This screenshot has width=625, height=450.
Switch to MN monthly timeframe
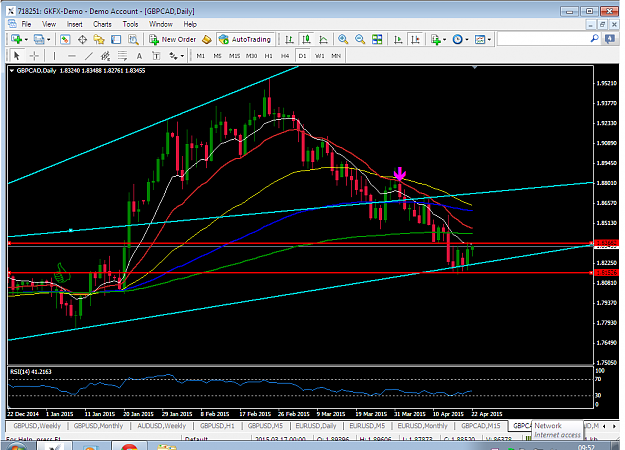[336, 56]
